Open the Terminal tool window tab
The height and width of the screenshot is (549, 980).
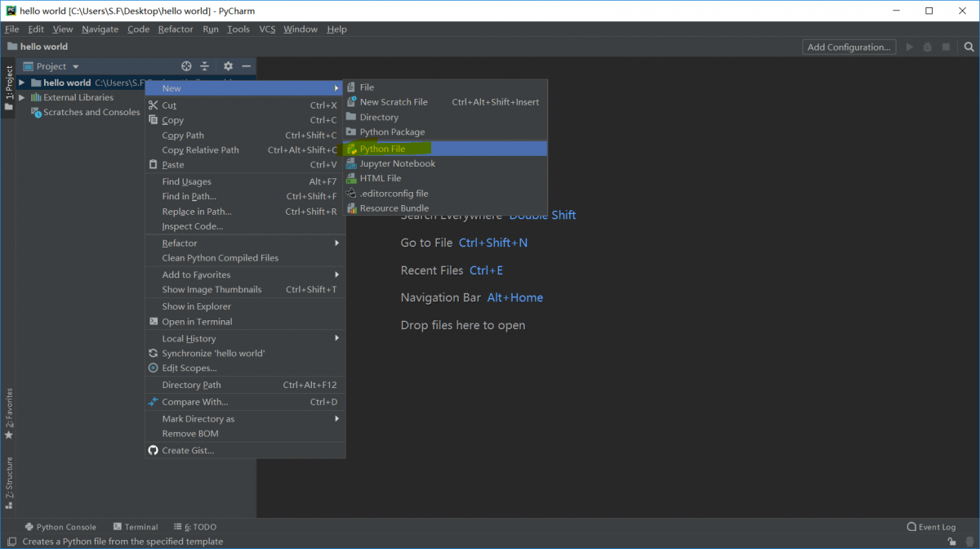coord(136,527)
